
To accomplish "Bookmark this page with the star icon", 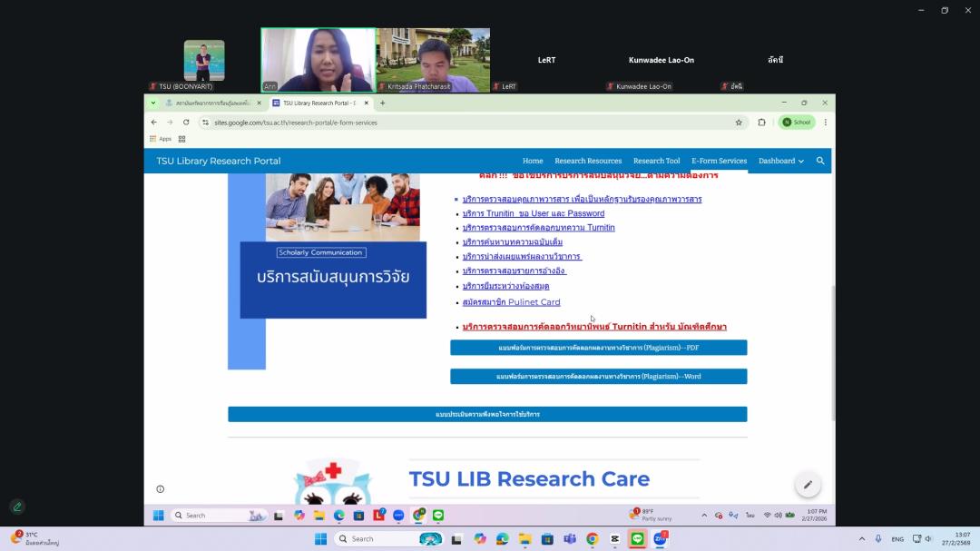I will [739, 123].
